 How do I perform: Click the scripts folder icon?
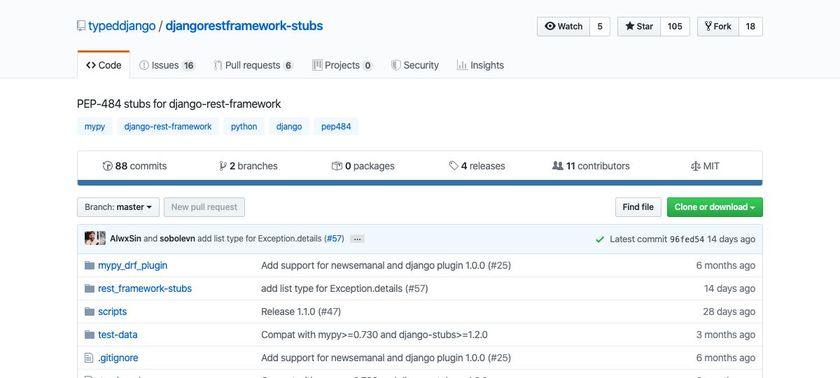[89, 312]
